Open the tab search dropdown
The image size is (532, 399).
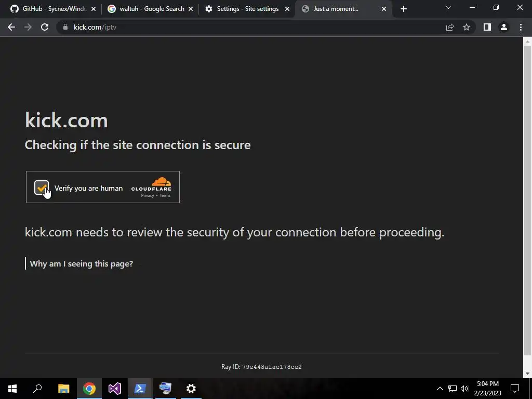coord(448,7)
